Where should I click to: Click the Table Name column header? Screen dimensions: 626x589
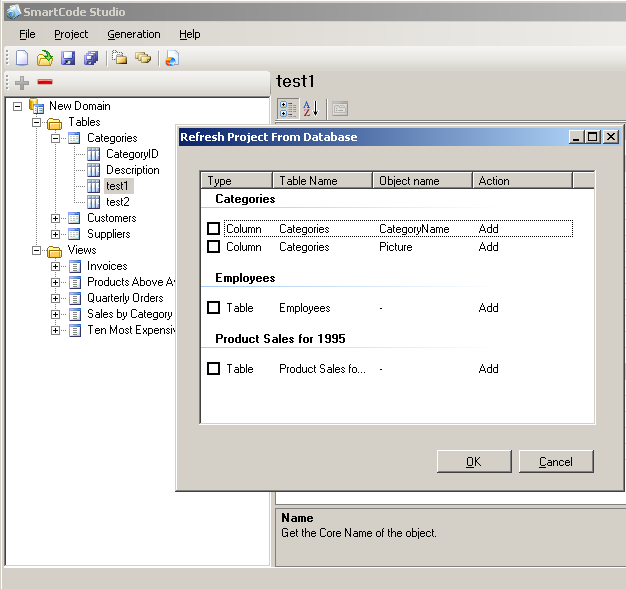tap(323, 180)
